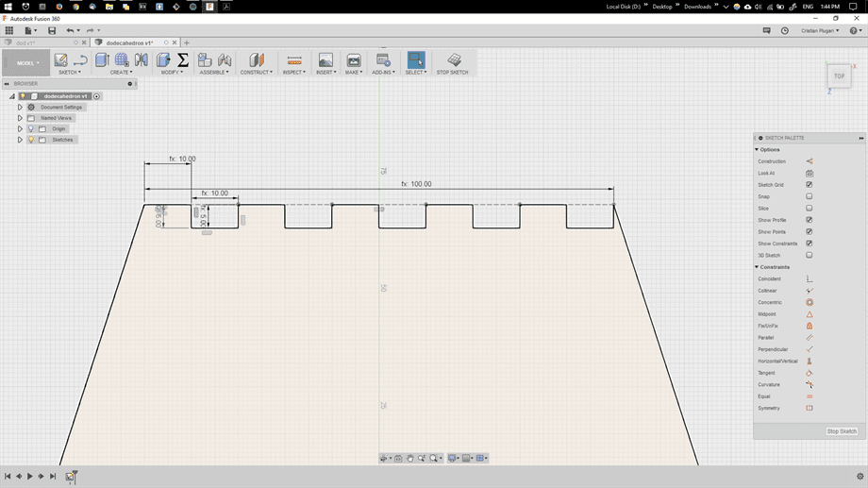
Task: Open the CONSTRUCT menu
Action: pos(257,72)
